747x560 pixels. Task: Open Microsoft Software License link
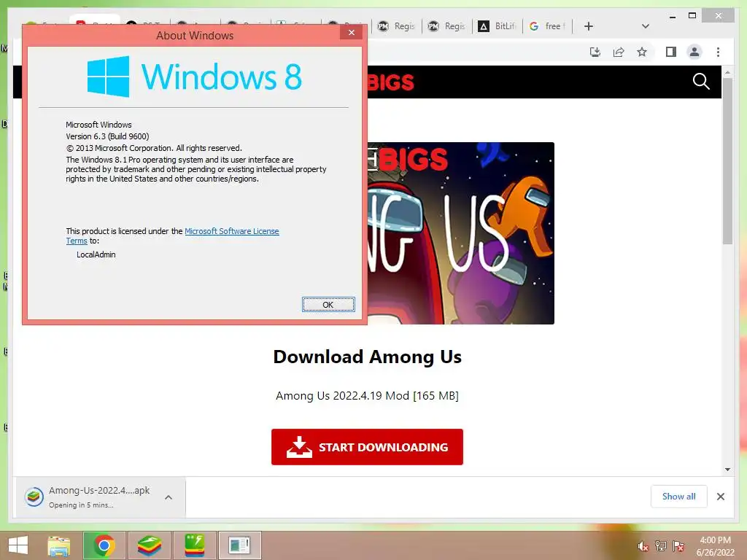coord(231,231)
